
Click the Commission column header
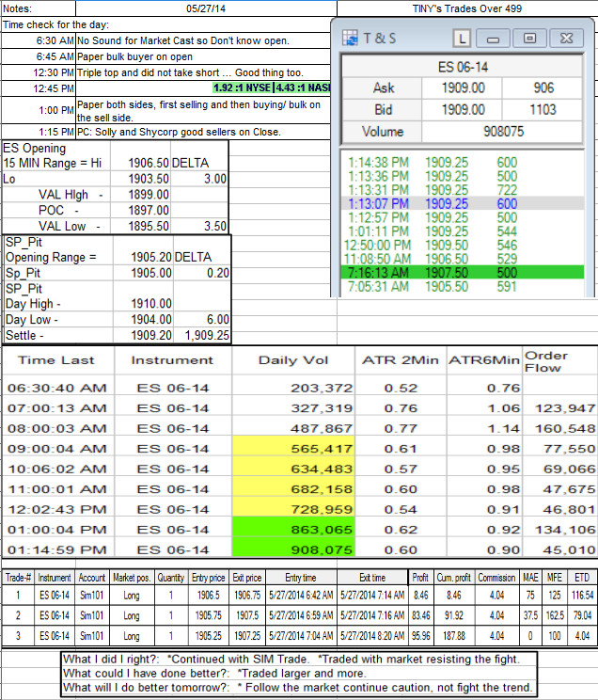click(x=496, y=578)
